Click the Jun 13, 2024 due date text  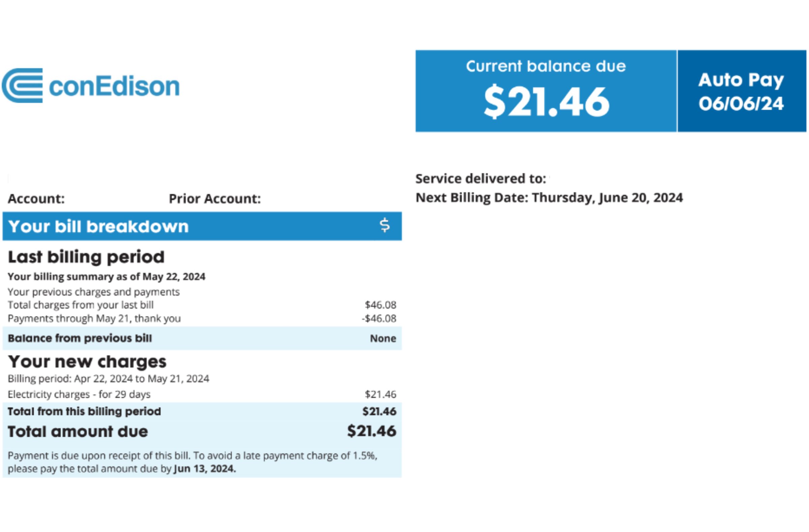pos(205,469)
